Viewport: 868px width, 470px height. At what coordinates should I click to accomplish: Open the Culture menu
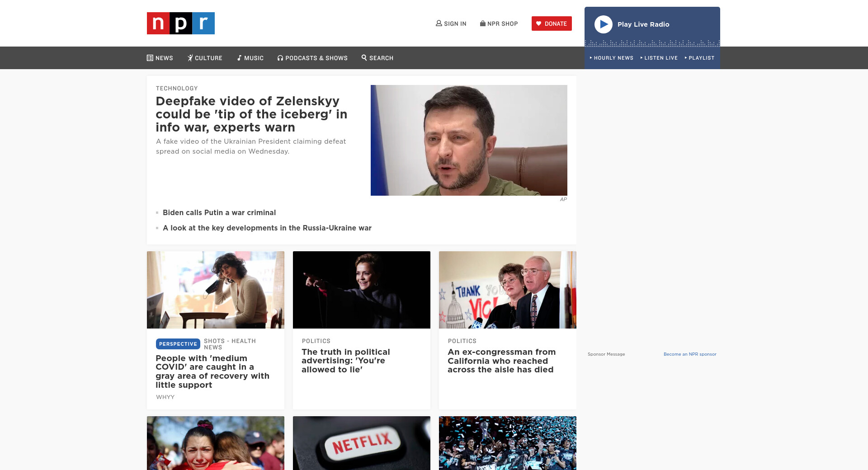pos(205,58)
